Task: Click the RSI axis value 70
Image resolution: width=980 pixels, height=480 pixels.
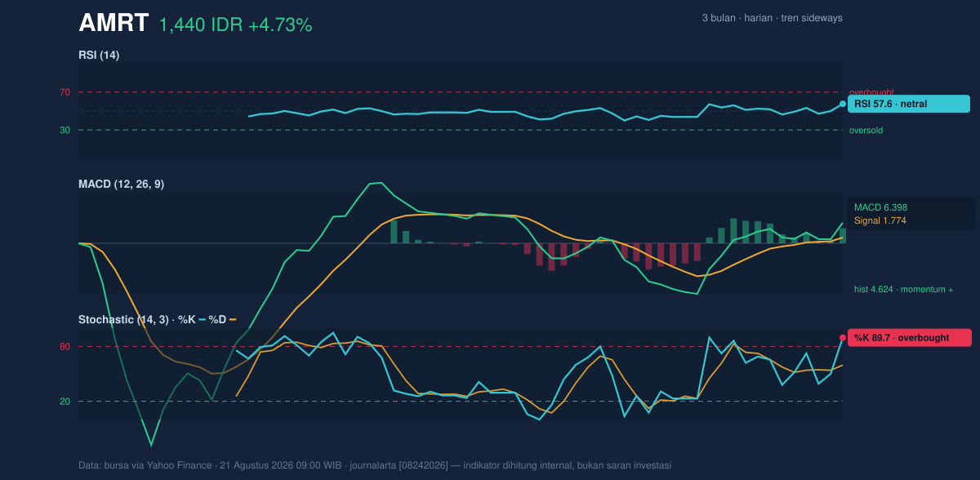Action: 65,92
